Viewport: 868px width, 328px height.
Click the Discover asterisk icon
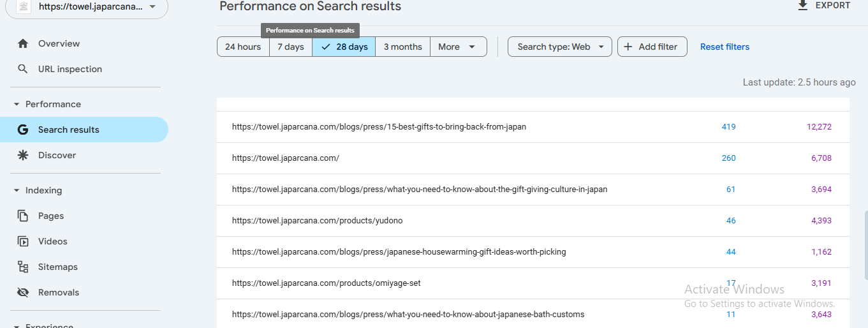click(x=23, y=155)
